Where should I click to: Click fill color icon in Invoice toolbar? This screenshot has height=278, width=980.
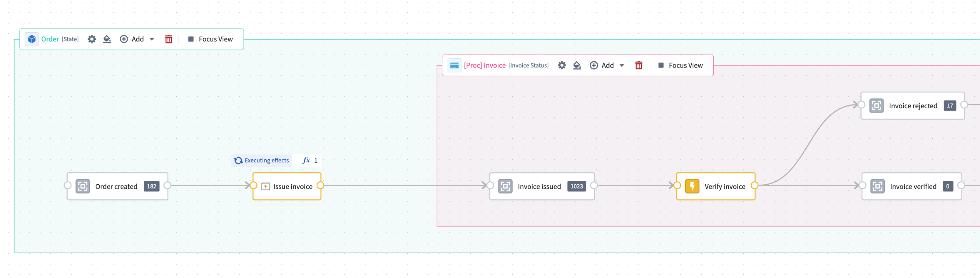click(x=577, y=65)
